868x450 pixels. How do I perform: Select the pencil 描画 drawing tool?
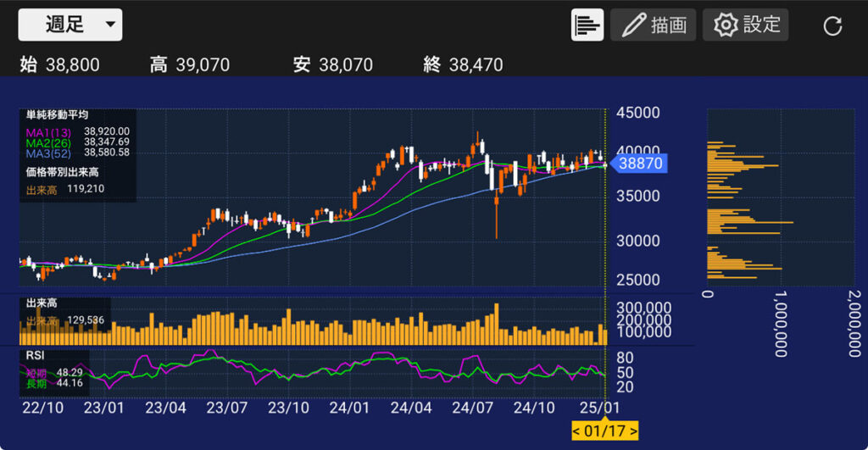[x=654, y=25]
